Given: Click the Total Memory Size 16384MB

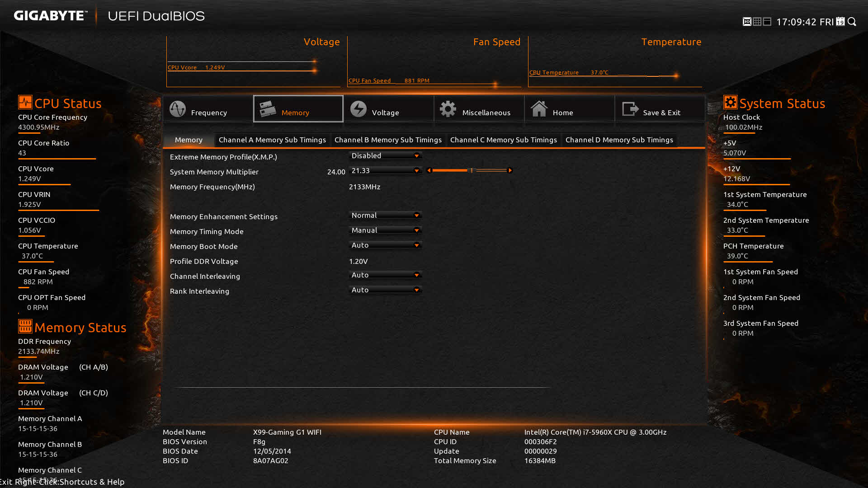Looking at the screenshot, I should click(x=540, y=460).
